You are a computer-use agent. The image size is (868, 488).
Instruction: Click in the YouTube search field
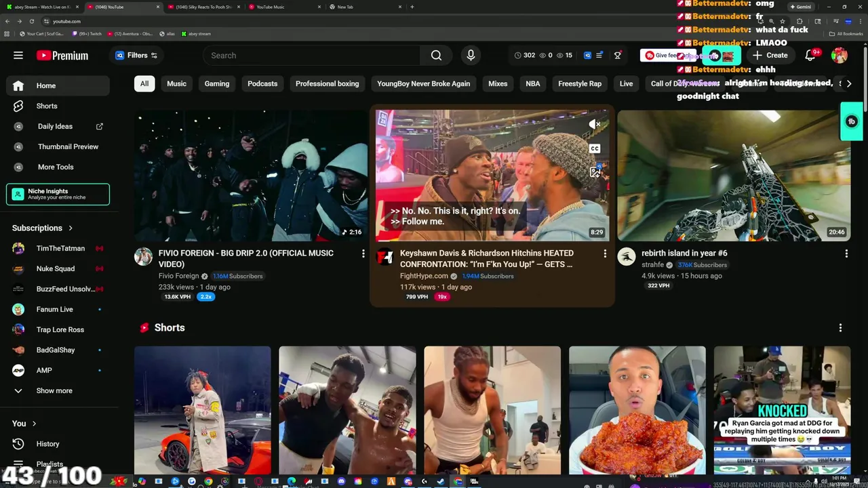point(312,56)
